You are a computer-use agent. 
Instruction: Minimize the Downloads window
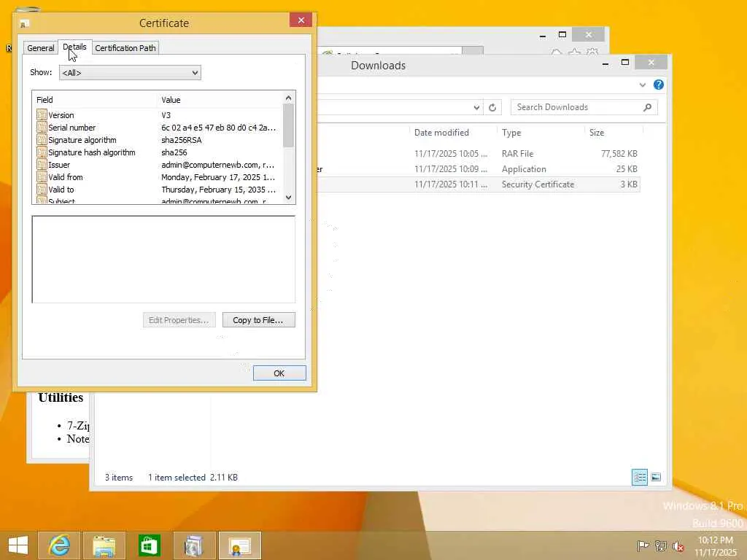click(605, 63)
